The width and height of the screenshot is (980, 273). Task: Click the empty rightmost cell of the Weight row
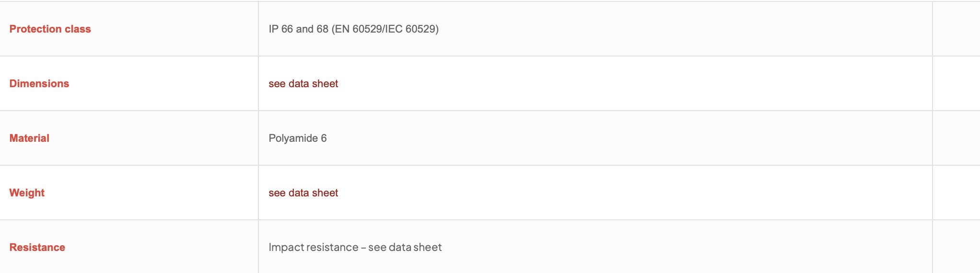click(x=956, y=193)
